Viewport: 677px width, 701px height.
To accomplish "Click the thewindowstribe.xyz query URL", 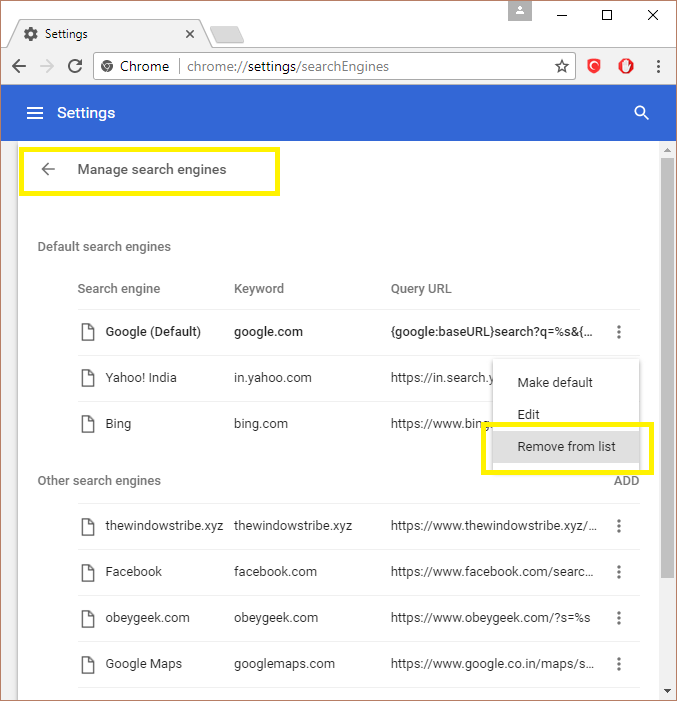I will [x=493, y=526].
